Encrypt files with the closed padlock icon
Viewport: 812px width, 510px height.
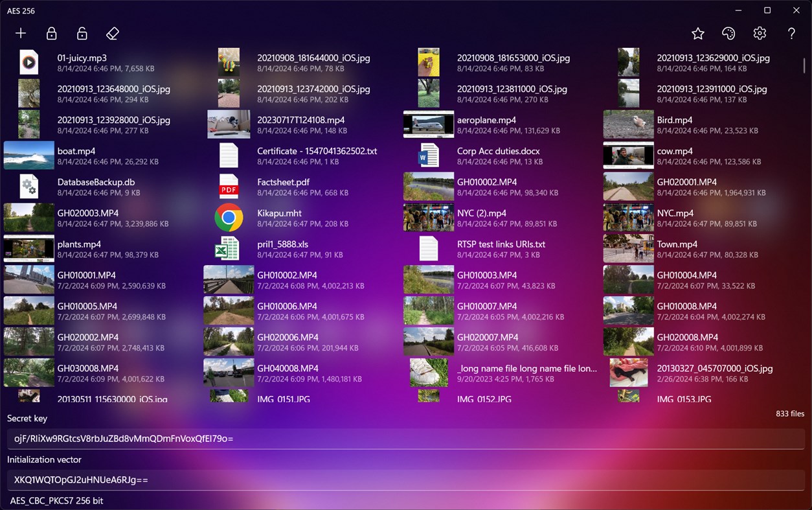[51, 33]
